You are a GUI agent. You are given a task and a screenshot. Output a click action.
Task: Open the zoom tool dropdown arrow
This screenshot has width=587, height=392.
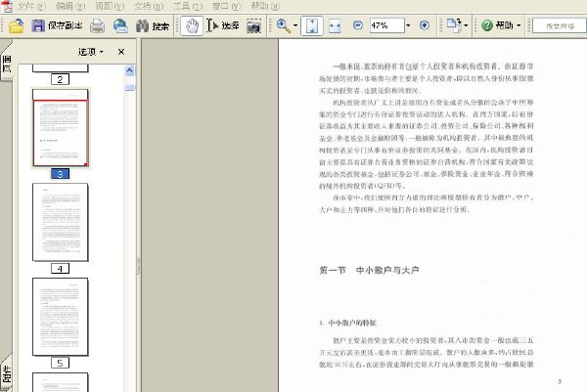(x=295, y=25)
